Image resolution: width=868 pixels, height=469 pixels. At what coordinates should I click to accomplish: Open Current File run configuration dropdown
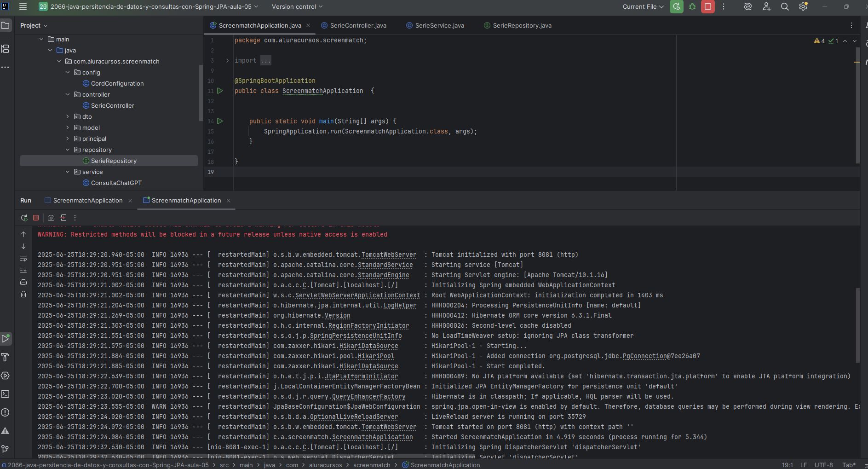pyautogui.click(x=643, y=6)
